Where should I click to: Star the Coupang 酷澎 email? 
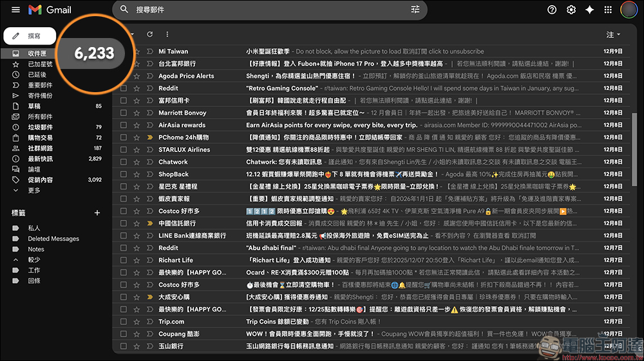tap(137, 335)
